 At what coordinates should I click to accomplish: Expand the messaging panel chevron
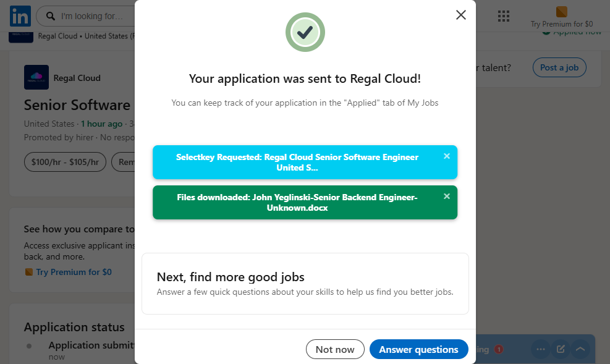pyautogui.click(x=580, y=349)
